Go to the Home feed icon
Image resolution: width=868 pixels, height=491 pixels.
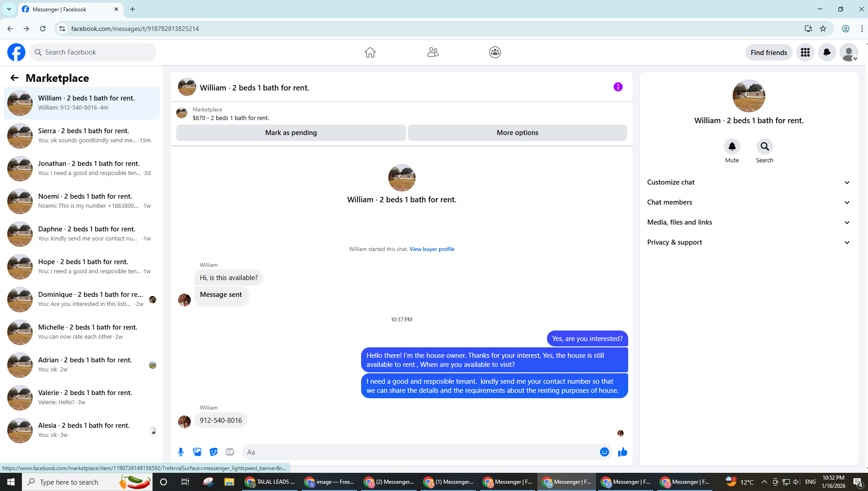click(370, 52)
